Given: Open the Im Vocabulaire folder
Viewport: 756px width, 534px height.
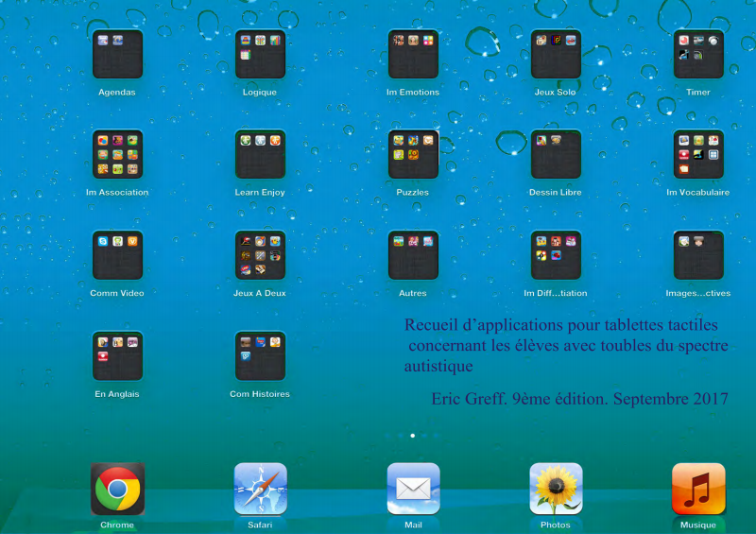Looking at the screenshot, I should (698, 154).
